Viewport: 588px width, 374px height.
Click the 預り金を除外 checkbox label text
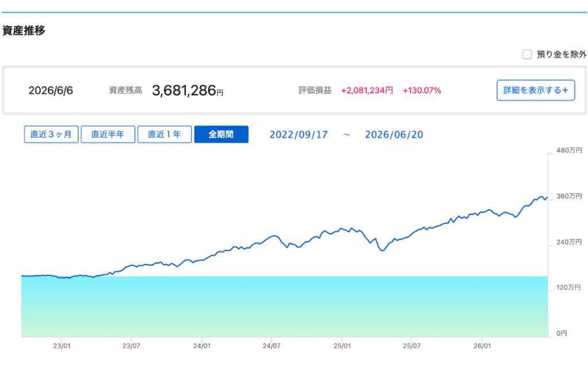(562, 54)
